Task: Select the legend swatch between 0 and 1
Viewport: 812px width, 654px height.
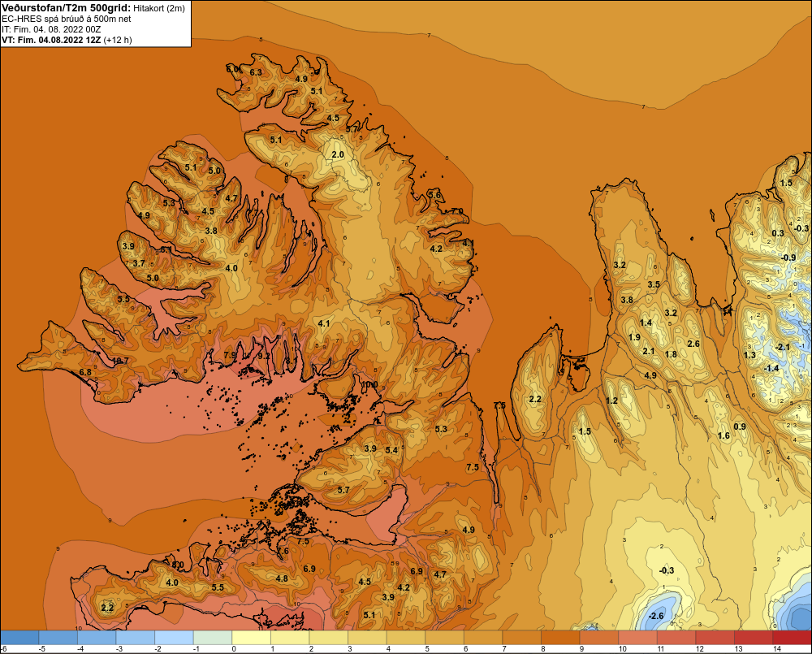Action: 252,638
